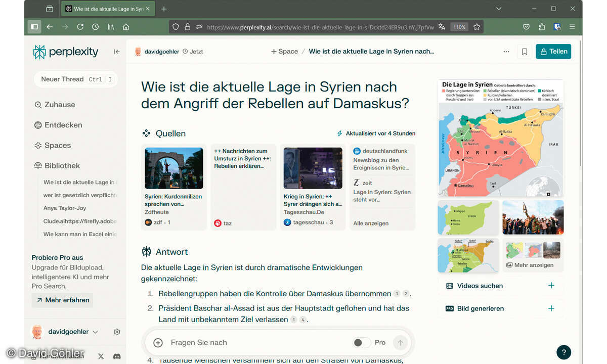Toggle the Pro search switch
Viewport: 607px width, 364px height.
point(361,343)
